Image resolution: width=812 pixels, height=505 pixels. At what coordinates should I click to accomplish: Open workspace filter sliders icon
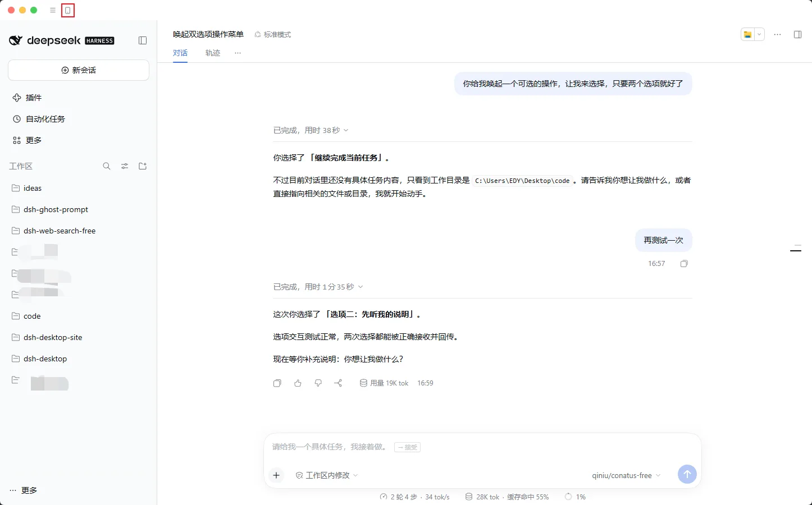(125, 166)
